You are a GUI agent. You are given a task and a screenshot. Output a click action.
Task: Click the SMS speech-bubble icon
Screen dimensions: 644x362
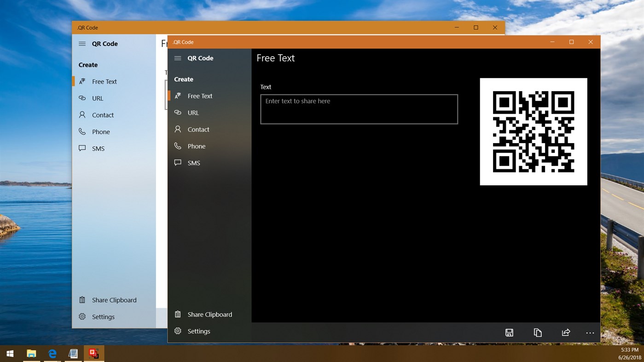[x=178, y=162]
